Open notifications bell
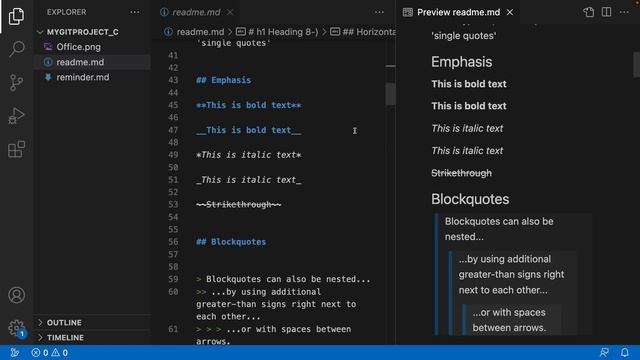640x360 pixels. 624,353
